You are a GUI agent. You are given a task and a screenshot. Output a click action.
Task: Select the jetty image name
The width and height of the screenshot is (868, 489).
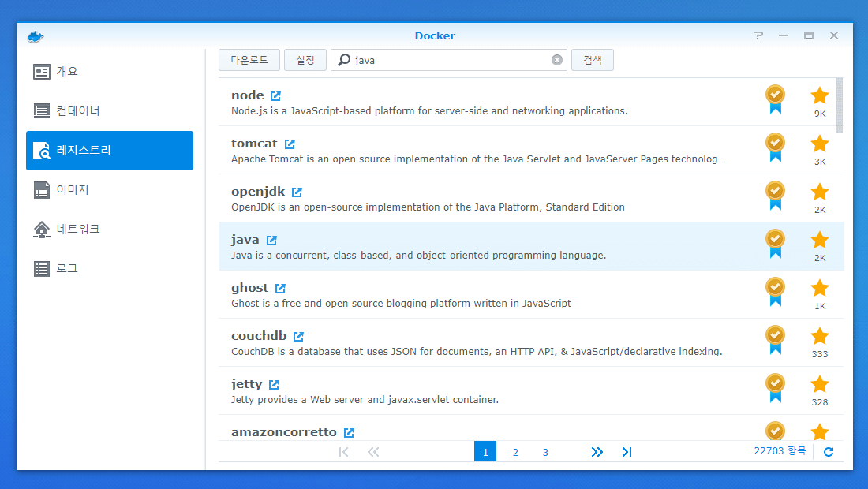[x=246, y=384]
